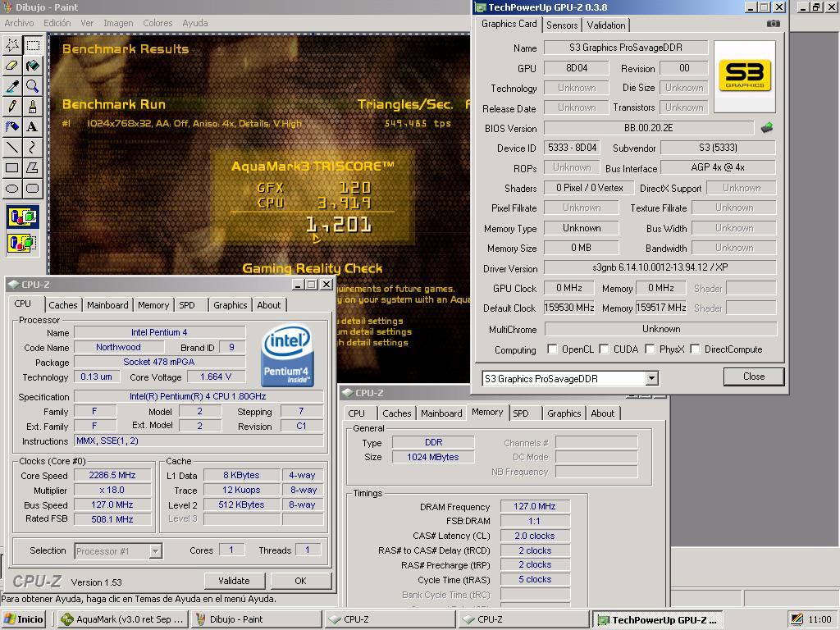Click the system clock showing 11:00
The image size is (840, 630).
pos(819,619)
